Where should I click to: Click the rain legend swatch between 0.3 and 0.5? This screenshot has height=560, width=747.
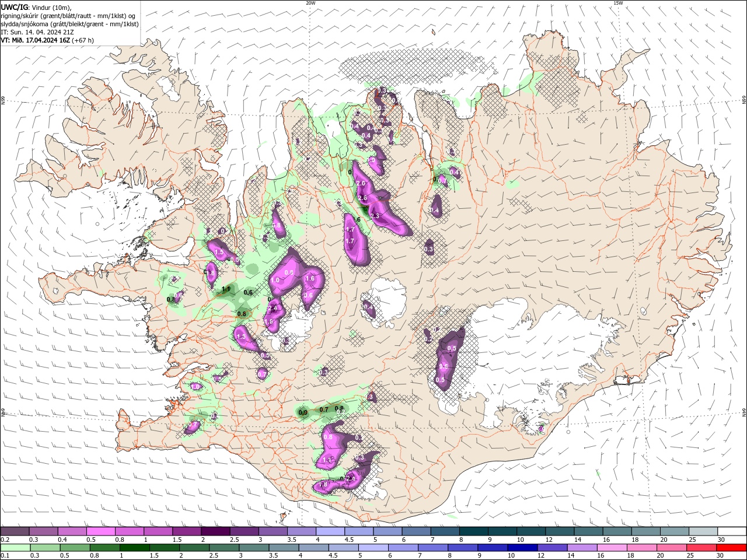point(45,548)
